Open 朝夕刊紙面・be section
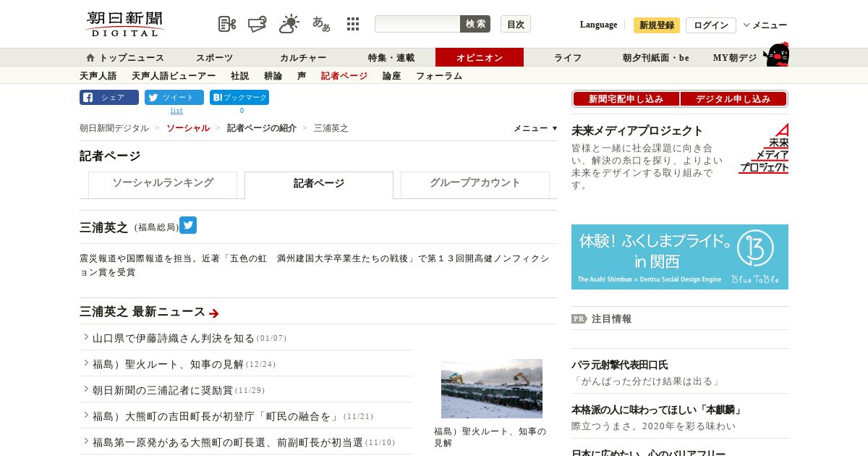 656,58
